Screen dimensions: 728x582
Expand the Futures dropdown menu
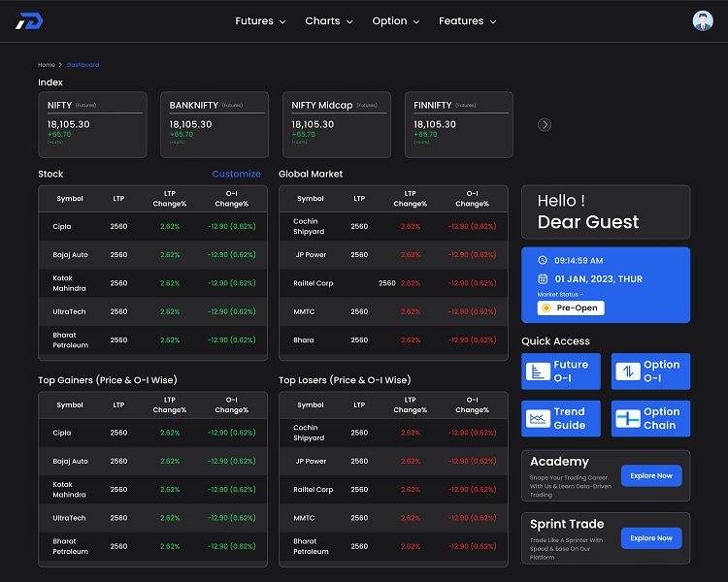(x=260, y=21)
